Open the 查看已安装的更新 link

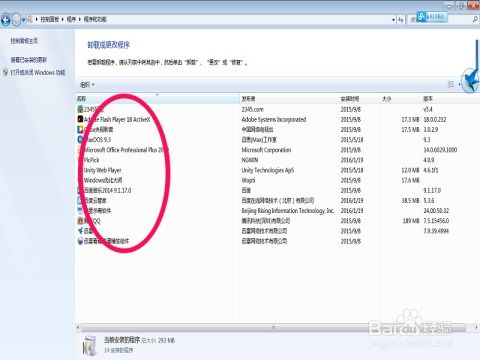[x=29, y=60]
